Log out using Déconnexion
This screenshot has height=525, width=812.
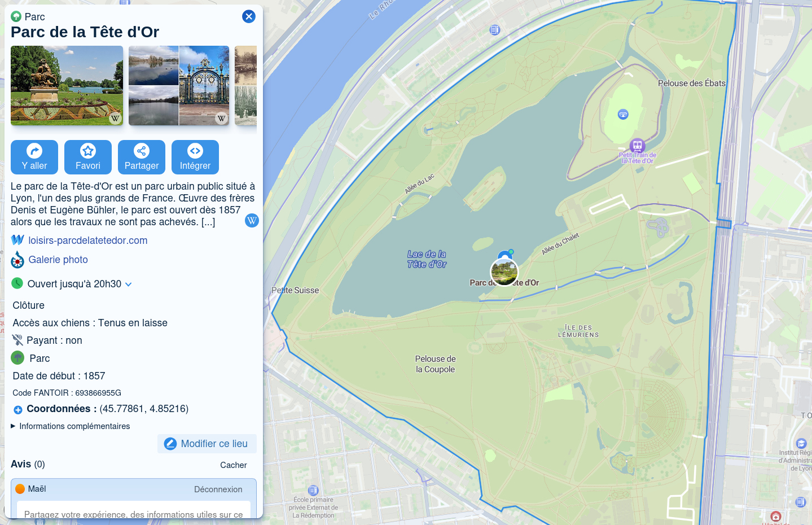[218, 489]
